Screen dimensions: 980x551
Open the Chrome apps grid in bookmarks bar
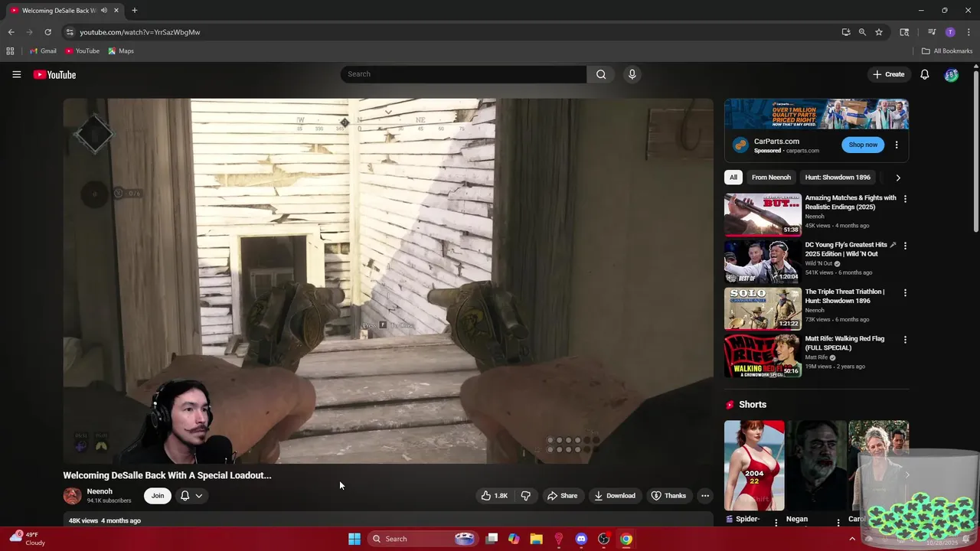[10, 51]
